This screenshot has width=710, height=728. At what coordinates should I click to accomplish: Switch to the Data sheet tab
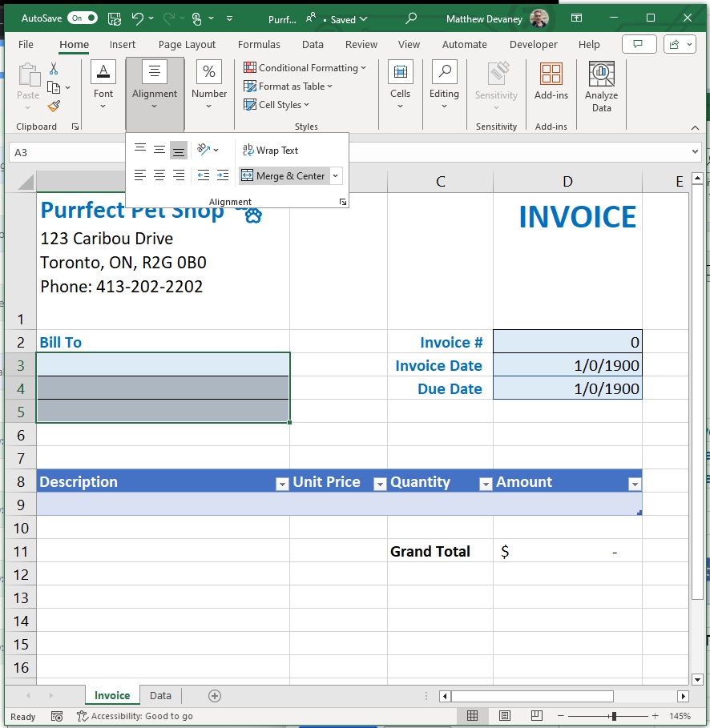coord(160,695)
